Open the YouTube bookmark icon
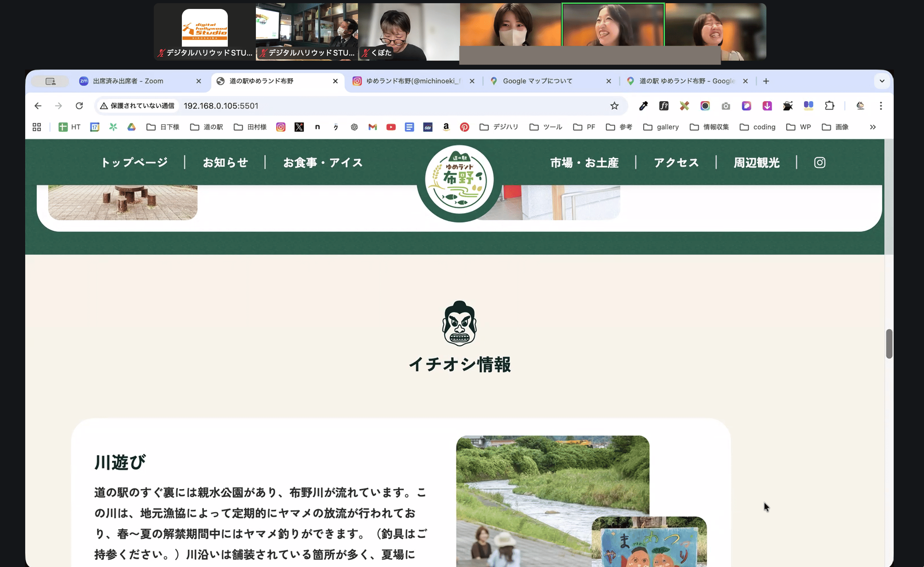This screenshot has width=924, height=567. coord(391,127)
